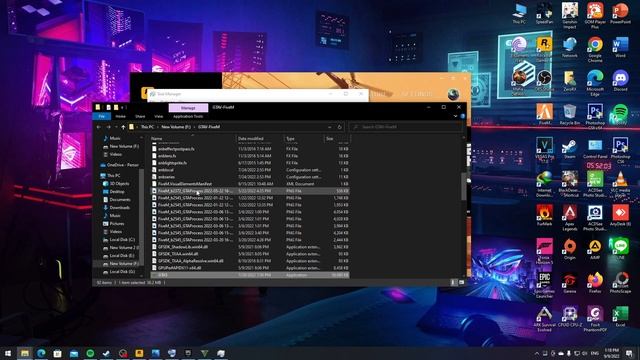
Task: Select 3D Objects in the navigation pane
Action: point(116,184)
